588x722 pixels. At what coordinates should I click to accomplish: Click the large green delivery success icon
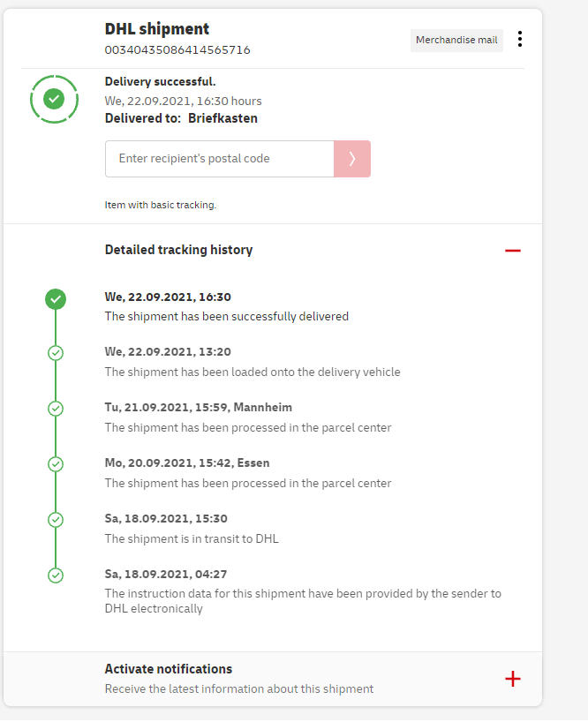tap(55, 99)
